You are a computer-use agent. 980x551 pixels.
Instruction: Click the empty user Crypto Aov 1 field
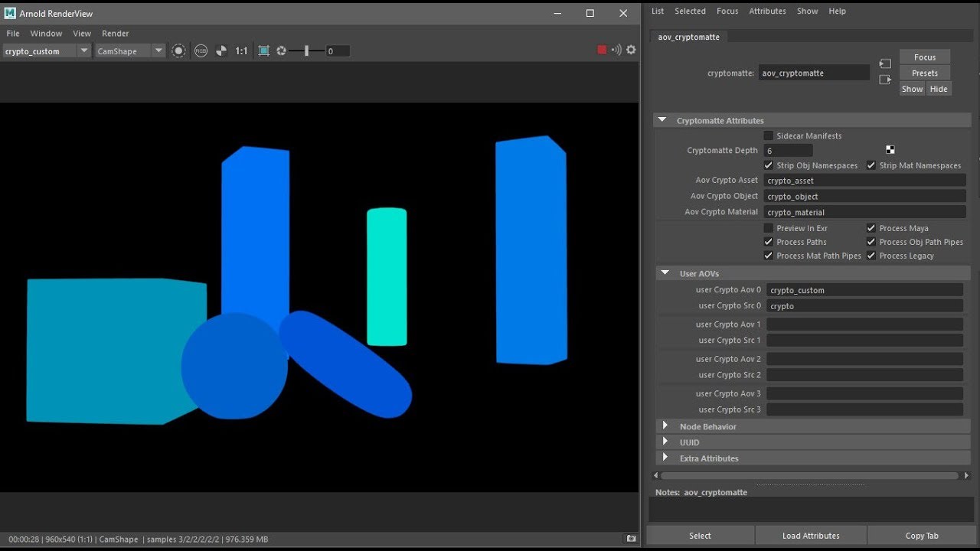(x=864, y=324)
